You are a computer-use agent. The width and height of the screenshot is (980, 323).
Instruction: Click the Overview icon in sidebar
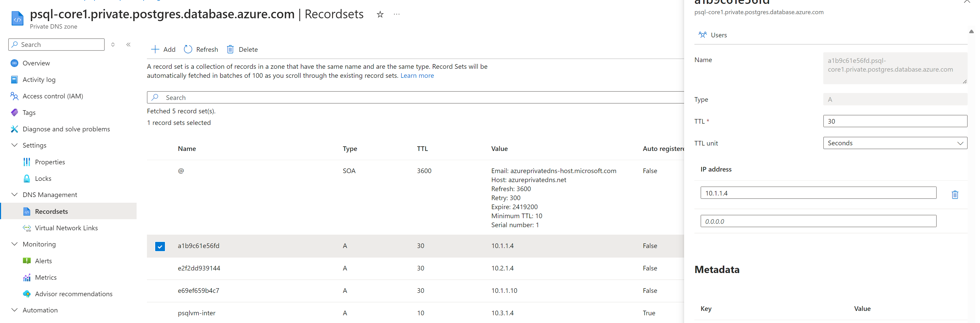[x=14, y=63]
